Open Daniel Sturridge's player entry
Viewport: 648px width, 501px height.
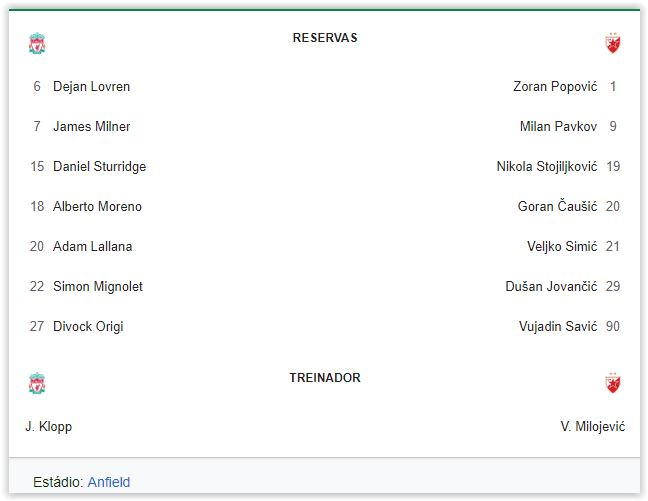pos(100,167)
